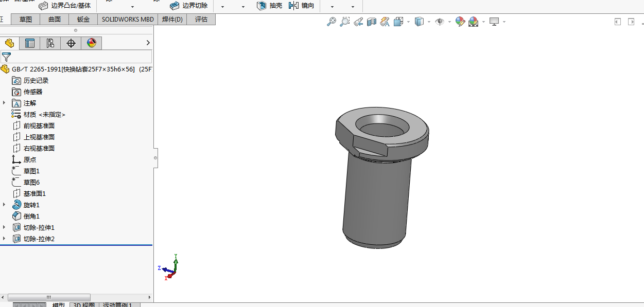Switch to 3D 视图 bottom tab
Image resolution: width=644 pixels, height=307 pixels.
(84, 305)
